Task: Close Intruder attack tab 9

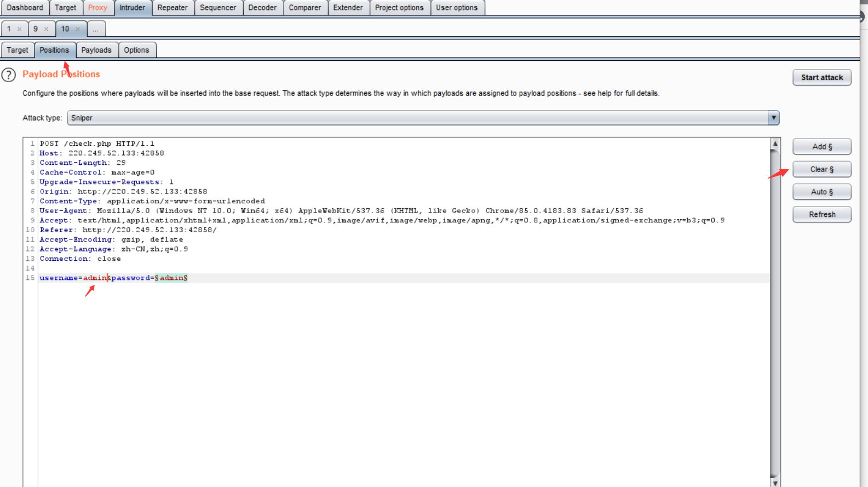Action: [46, 29]
